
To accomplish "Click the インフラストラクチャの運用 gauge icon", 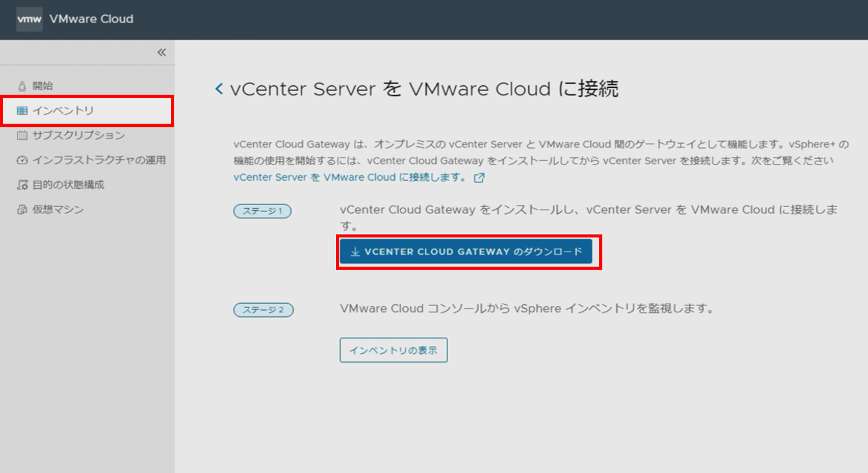I will coord(23,160).
